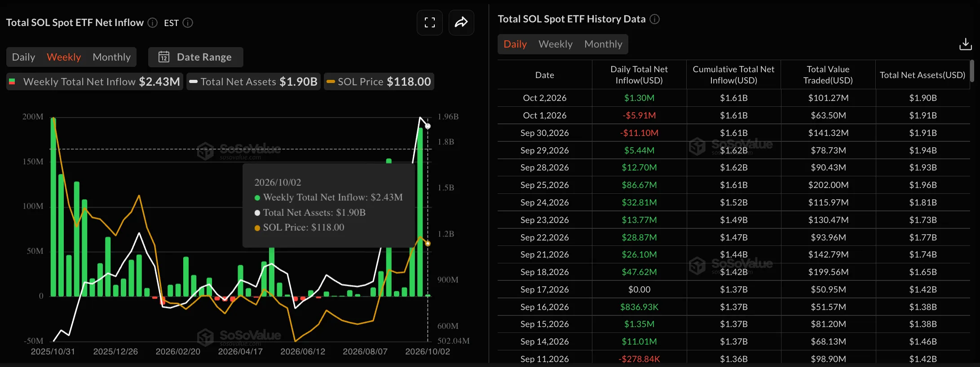This screenshot has width=980, height=367.
Task: Open the chart in fullscreen view
Action: (430, 22)
